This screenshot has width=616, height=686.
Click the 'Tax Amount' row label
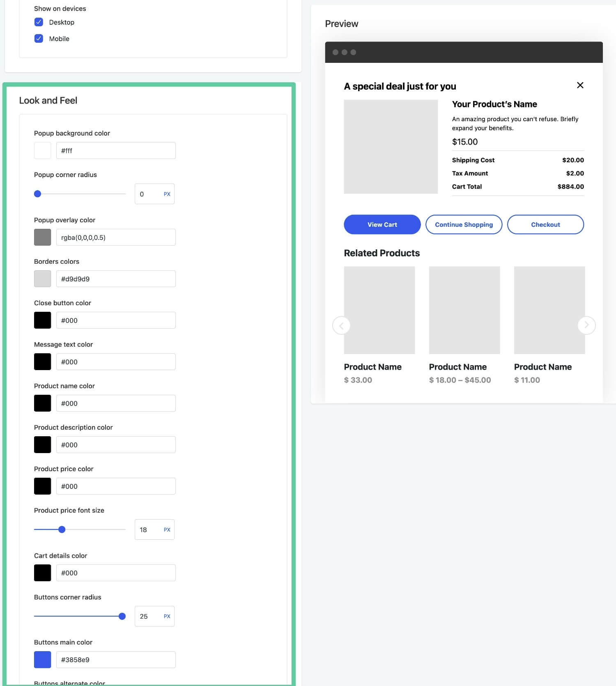pos(470,173)
